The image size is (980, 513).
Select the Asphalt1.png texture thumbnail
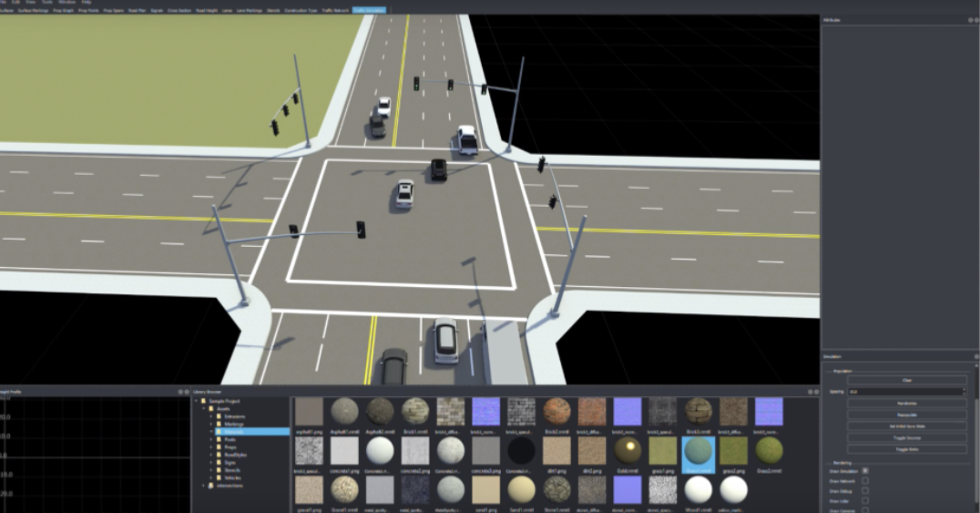[x=309, y=412]
